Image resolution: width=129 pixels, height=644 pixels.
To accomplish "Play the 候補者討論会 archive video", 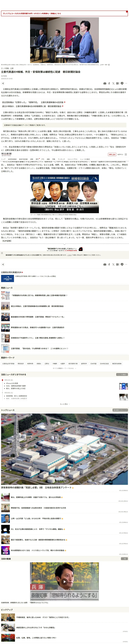I will [64, 194].
